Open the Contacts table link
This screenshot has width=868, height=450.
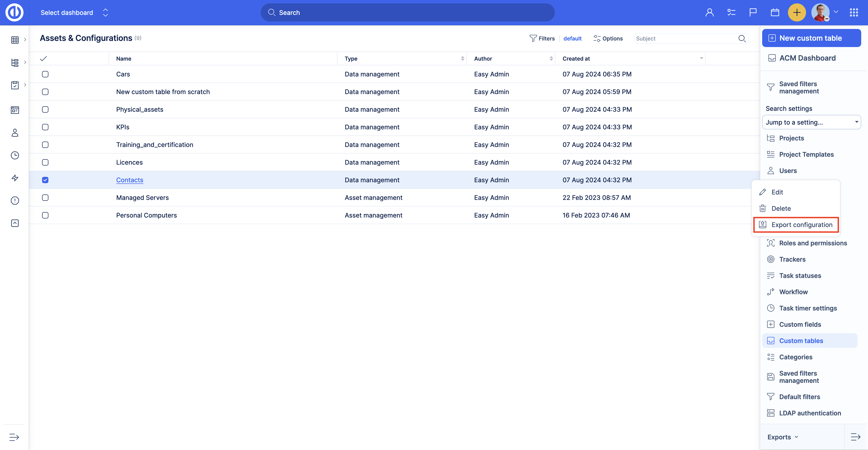[130, 180]
